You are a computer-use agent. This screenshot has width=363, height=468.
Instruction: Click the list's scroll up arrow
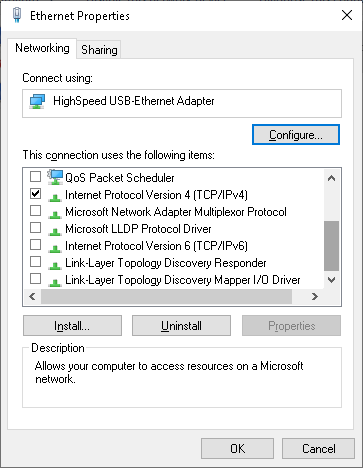[x=331, y=178]
